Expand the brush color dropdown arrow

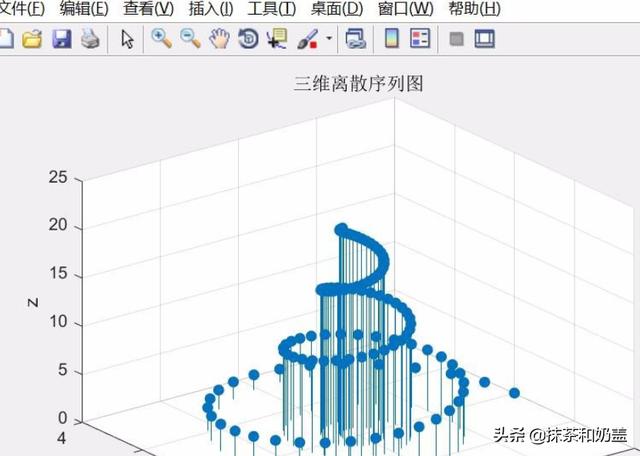coord(329,39)
